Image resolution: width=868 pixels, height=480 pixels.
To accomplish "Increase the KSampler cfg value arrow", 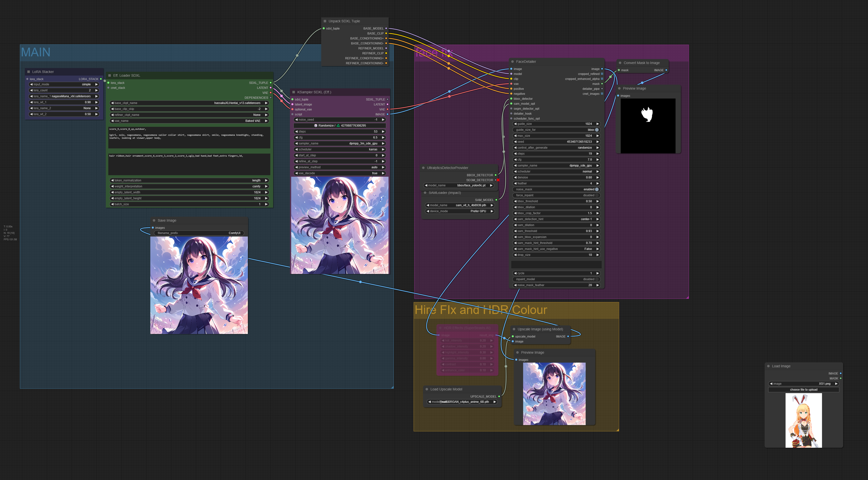I will [x=383, y=137].
